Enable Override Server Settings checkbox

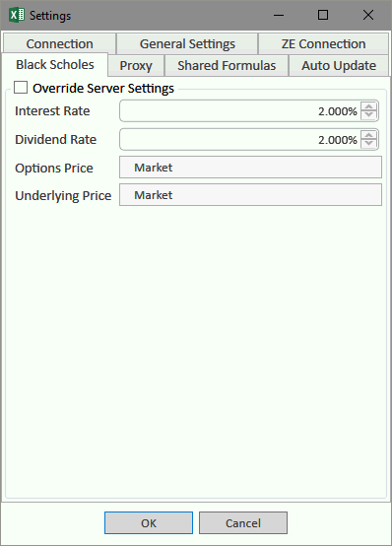pyautogui.click(x=21, y=88)
